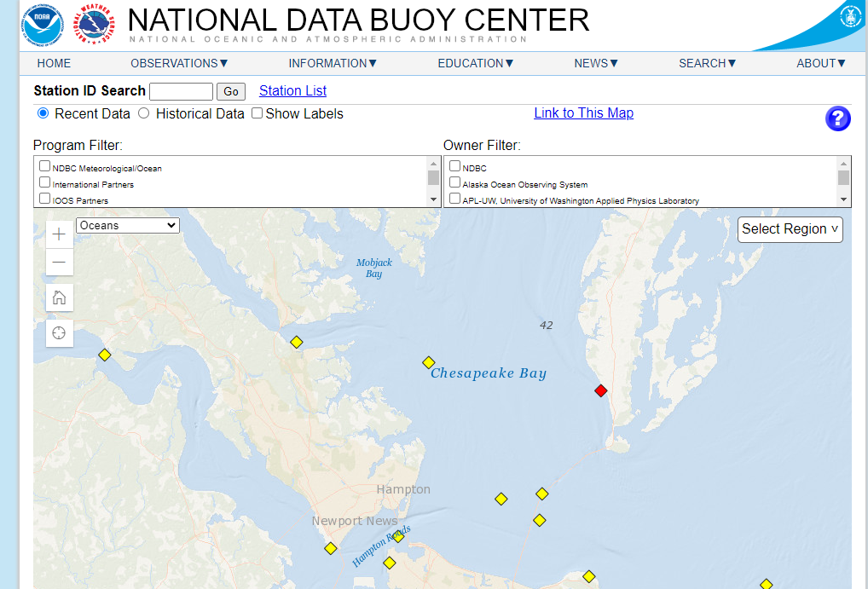The image size is (868, 589).
Task: Select yellow station marker near crosshair button
Action: point(105,355)
